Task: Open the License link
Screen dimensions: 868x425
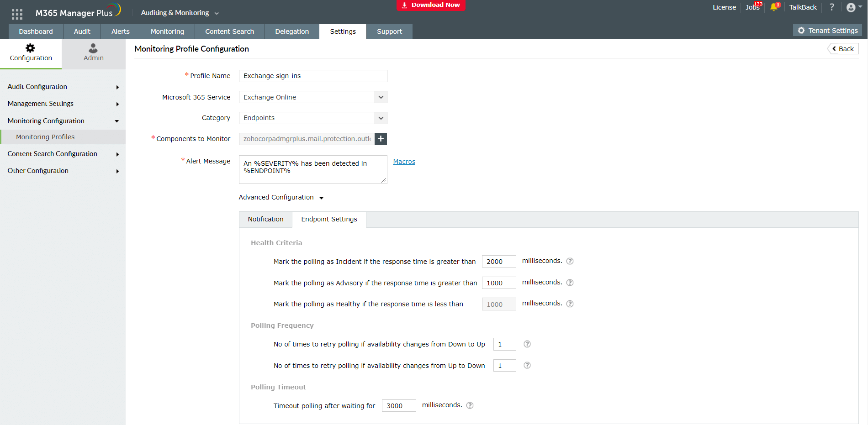Action: [x=724, y=7]
